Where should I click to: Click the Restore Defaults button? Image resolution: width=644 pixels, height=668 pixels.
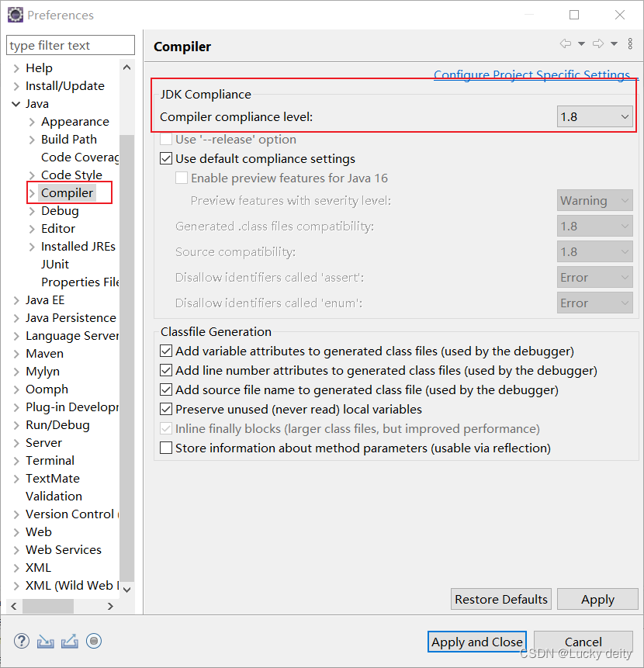(500, 599)
